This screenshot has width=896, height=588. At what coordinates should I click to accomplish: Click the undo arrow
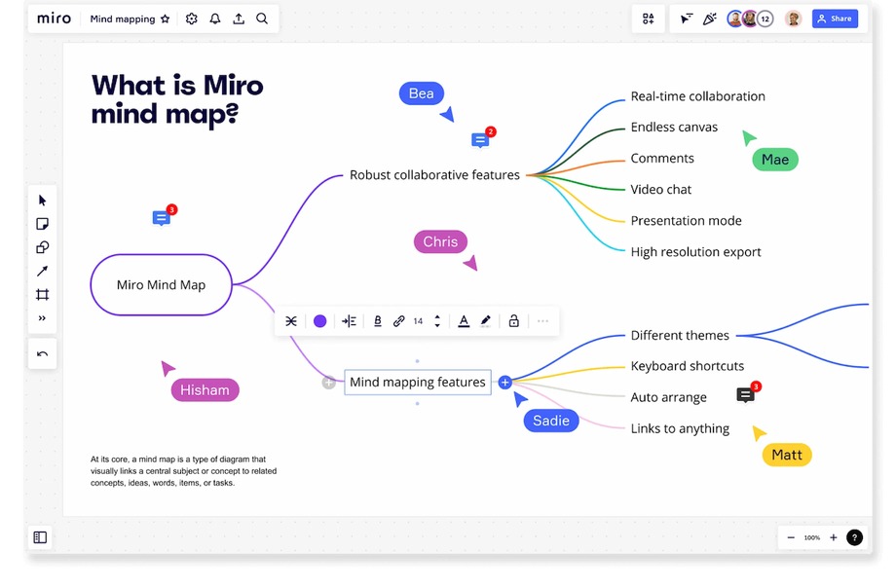42,353
